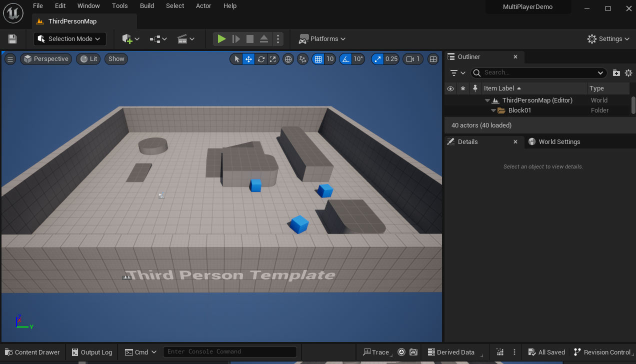Open the viewport layout options icon
The image size is (636, 364).
(433, 59)
